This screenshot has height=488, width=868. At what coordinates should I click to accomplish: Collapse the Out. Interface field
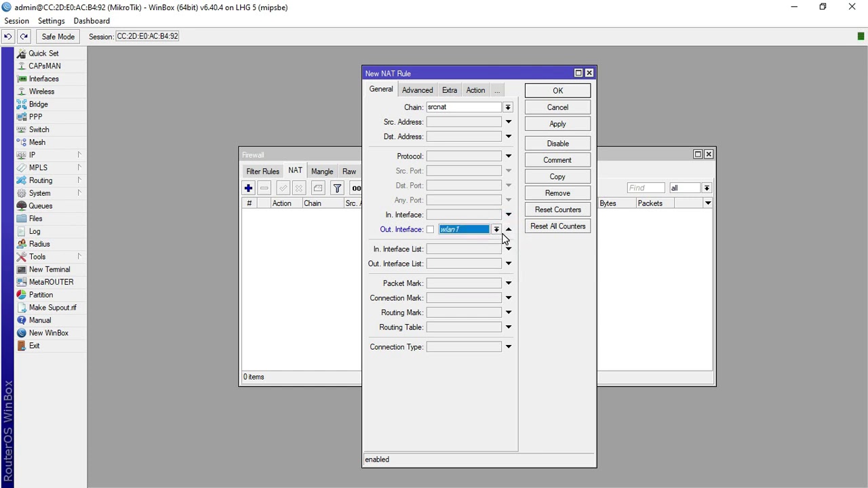(x=509, y=230)
